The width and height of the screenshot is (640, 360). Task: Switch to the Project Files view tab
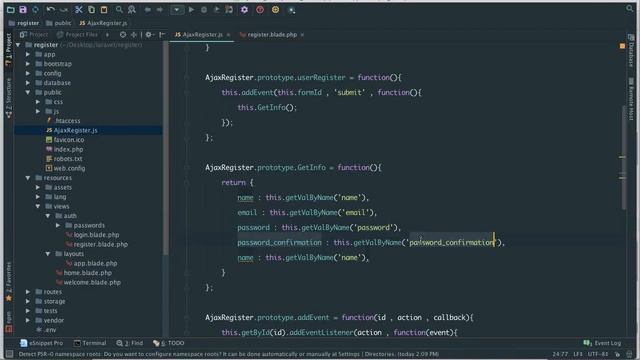tap(78, 35)
